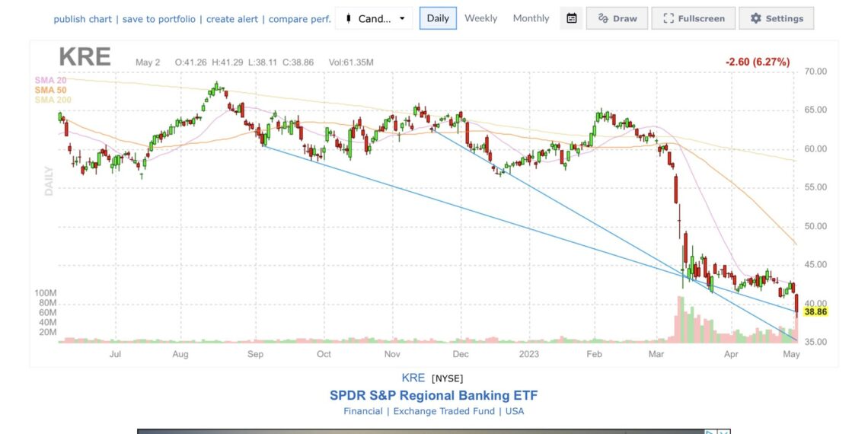Expand the Candle chart type dropdown arrow
The height and width of the screenshot is (434, 868).
coord(403,18)
